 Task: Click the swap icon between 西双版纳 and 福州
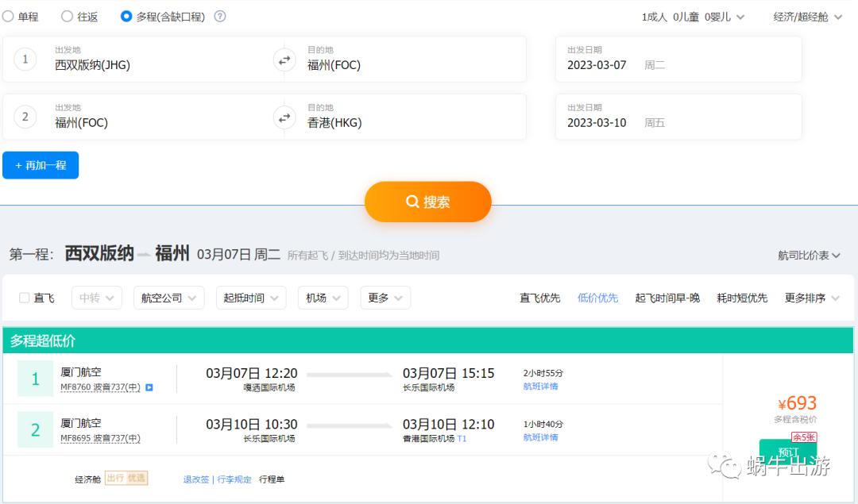284,59
